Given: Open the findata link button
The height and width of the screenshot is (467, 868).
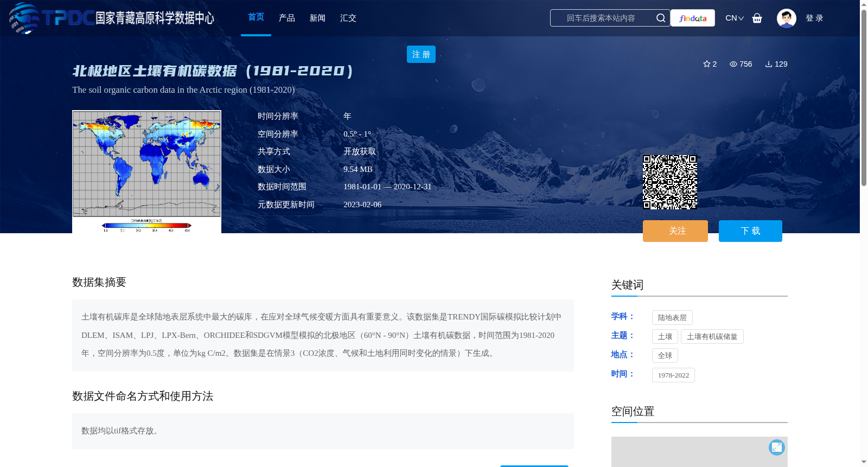Looking at the screenshot, I should [693, 18].
